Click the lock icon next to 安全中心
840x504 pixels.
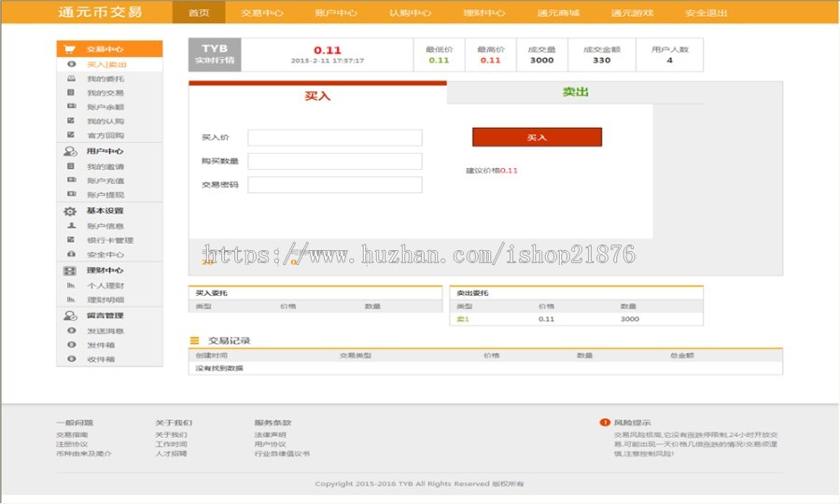point(71,254)
